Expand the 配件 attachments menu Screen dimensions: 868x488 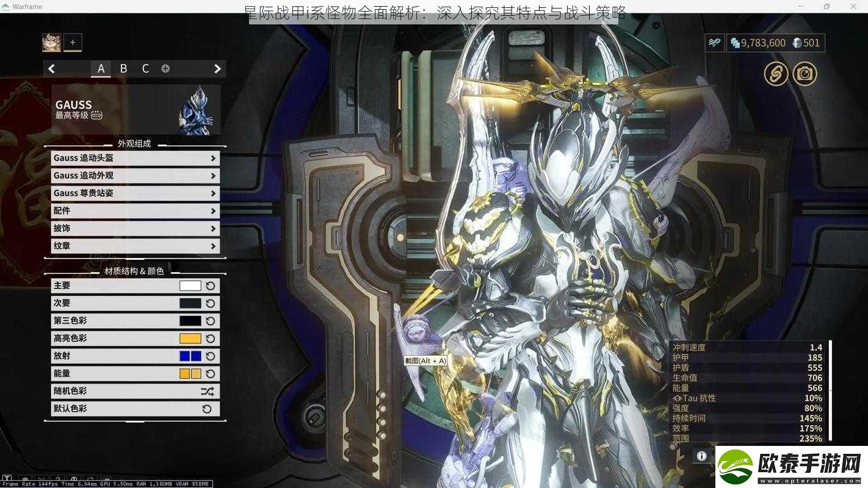coord(135,211)
